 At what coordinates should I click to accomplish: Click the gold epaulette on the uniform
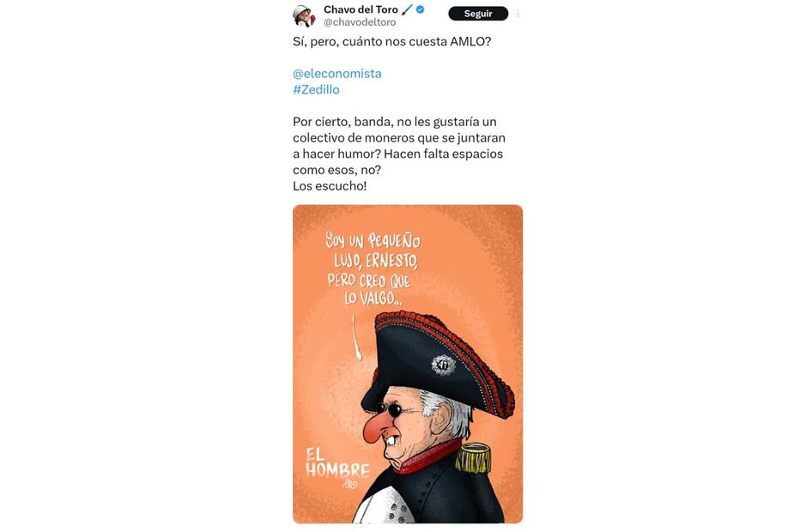(x=473, y=458)
